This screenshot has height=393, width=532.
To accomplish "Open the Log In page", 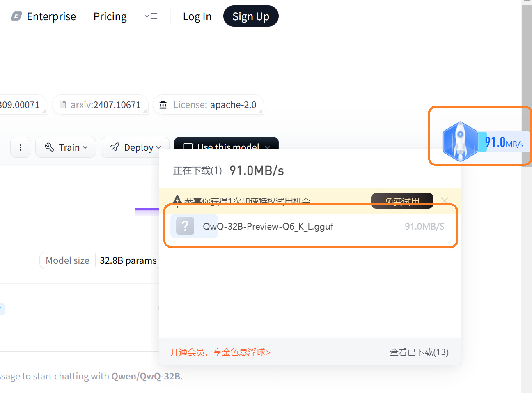I will 197,16.
